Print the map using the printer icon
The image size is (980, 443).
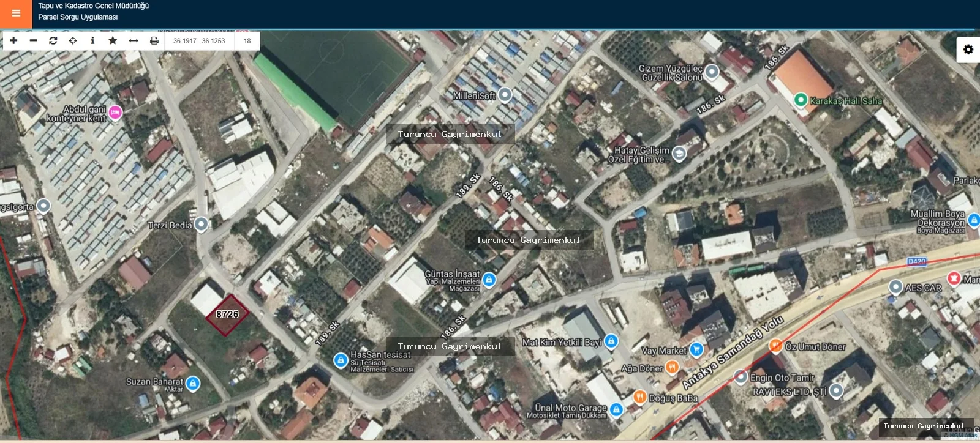(x=154, y=40)
